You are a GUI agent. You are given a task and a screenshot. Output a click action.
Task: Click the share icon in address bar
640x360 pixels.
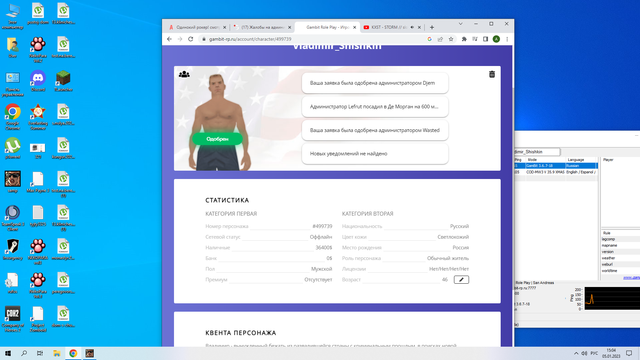(x=440, y=39)
